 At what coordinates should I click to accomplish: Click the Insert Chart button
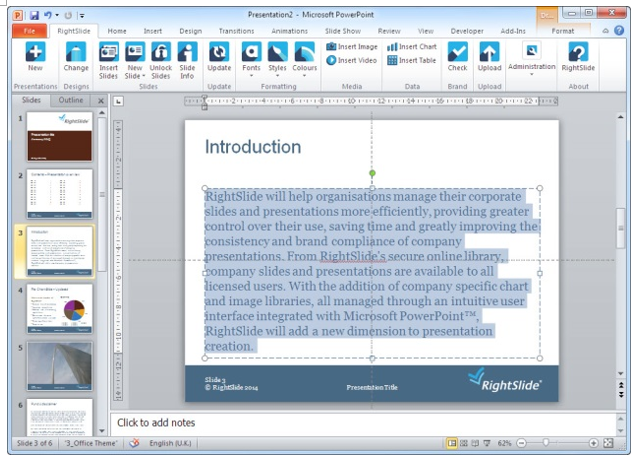[412, 46]
